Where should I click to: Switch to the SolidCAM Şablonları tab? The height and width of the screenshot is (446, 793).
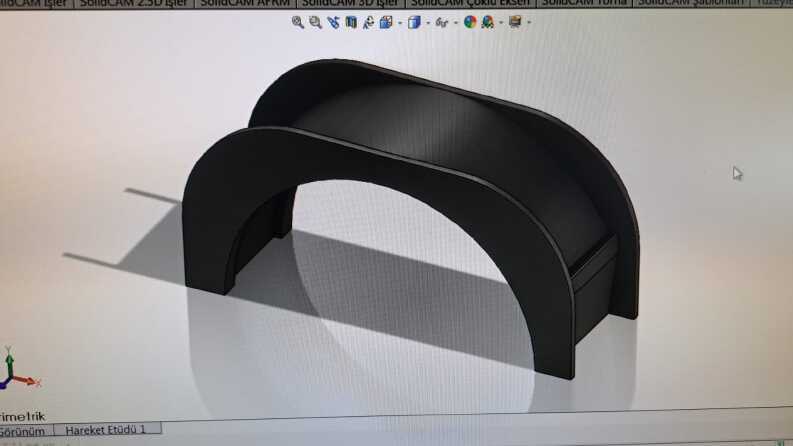coord(691,4)
